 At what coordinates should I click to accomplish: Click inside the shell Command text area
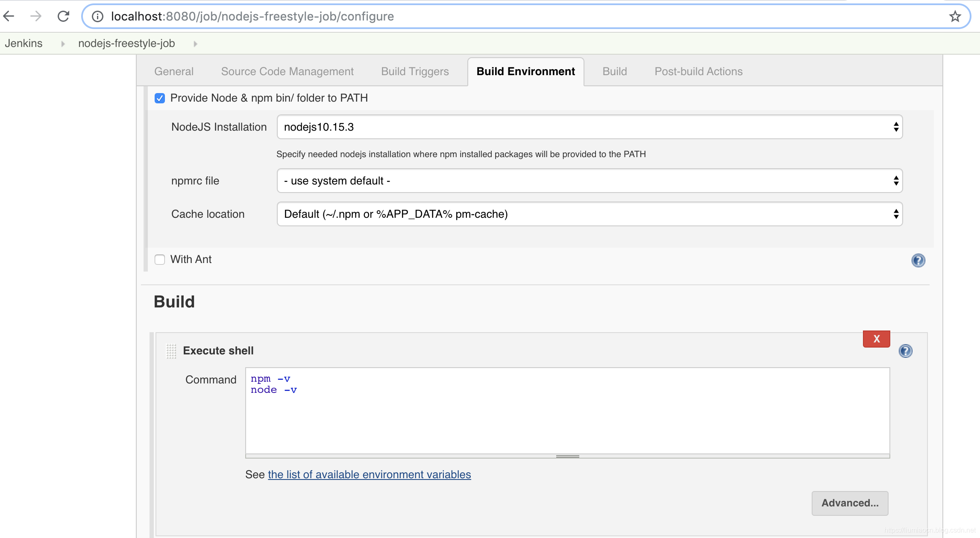(x=567, y=411)
